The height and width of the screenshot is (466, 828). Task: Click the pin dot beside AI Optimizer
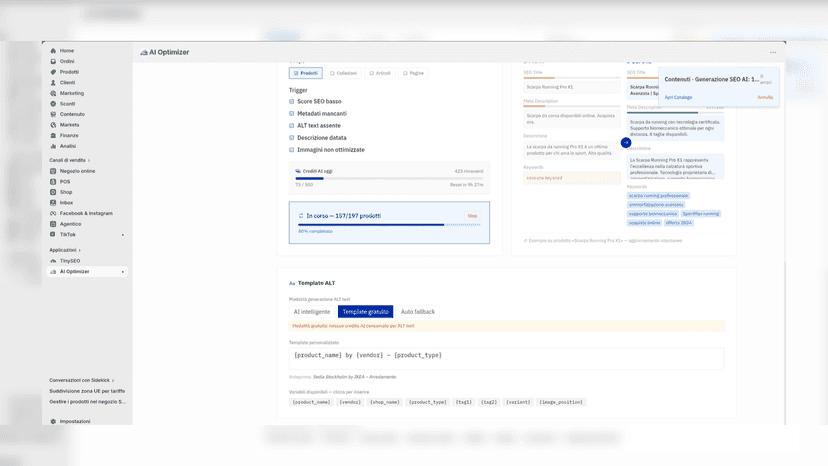pos(123,272)
